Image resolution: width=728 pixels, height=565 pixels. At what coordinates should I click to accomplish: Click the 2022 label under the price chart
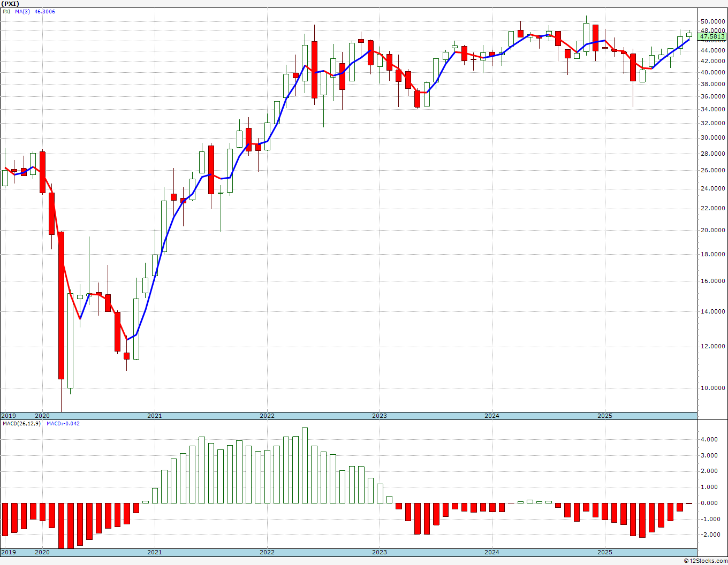click(x=267, y=416)
